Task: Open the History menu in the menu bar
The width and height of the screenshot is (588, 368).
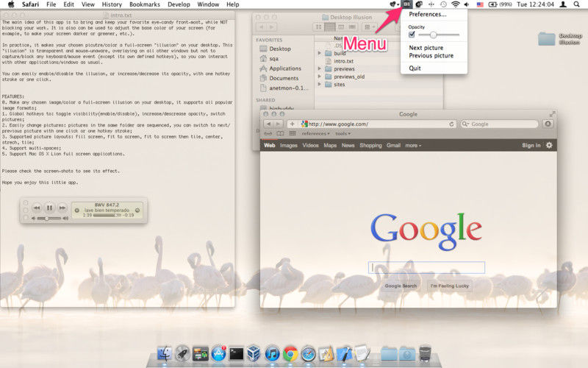Action: click(112, 4)
